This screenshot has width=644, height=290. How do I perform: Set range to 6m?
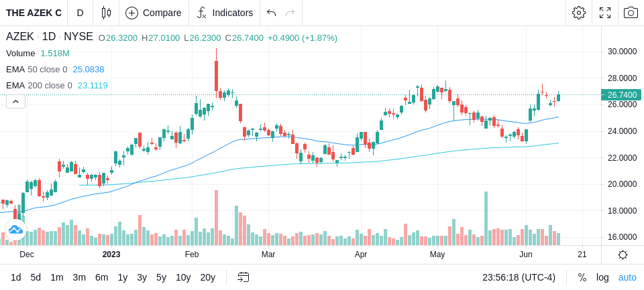tap(101, 277)
